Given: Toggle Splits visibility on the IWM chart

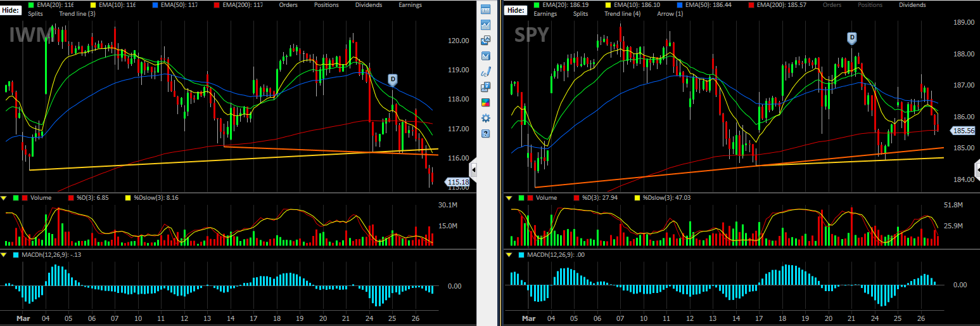Looking at the screenshot, I should (x=37, y=13).
